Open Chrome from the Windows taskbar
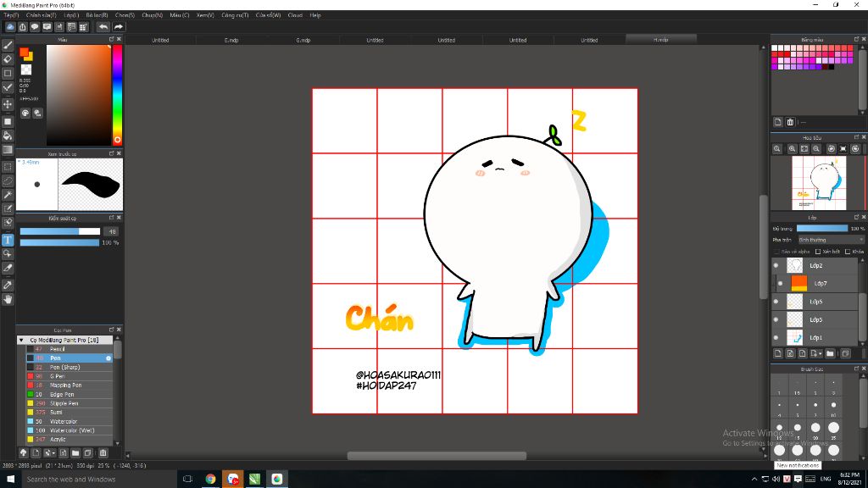868x488 pixels. pos(210,479)
